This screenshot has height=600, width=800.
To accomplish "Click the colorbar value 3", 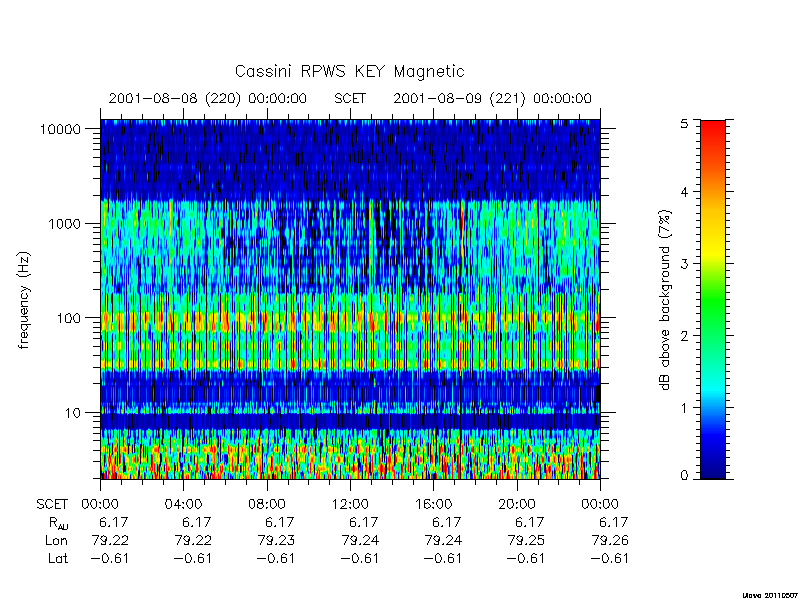I will click(684, 264).
